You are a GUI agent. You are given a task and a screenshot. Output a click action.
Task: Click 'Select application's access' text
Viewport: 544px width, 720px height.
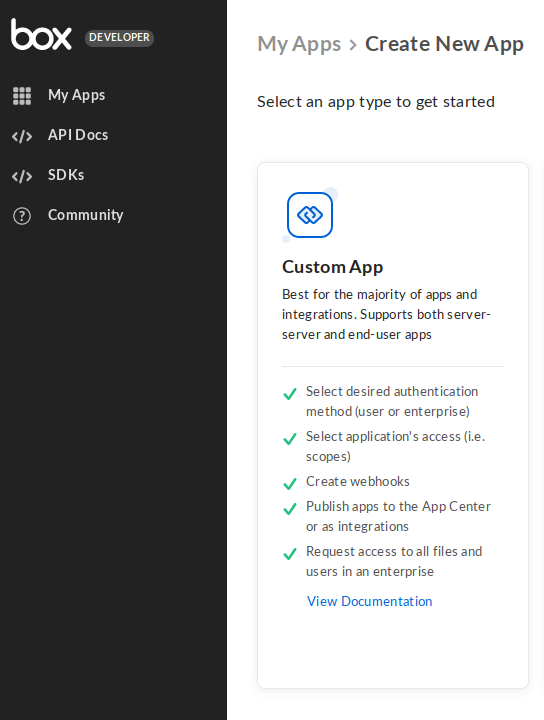tap(396, 446)
